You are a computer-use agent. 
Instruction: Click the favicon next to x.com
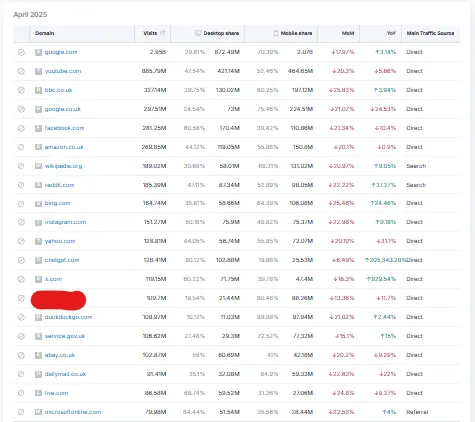[38, 279]
